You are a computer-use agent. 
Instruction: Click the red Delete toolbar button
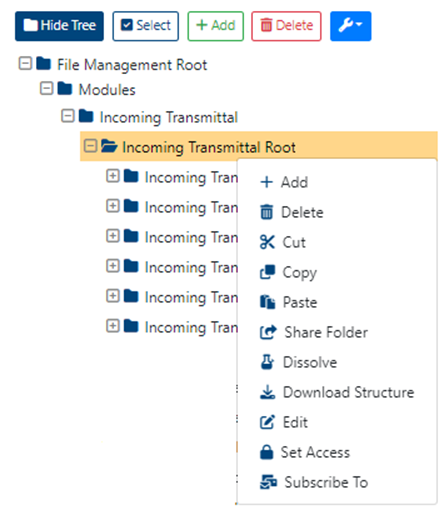click(x=286, y=26)
